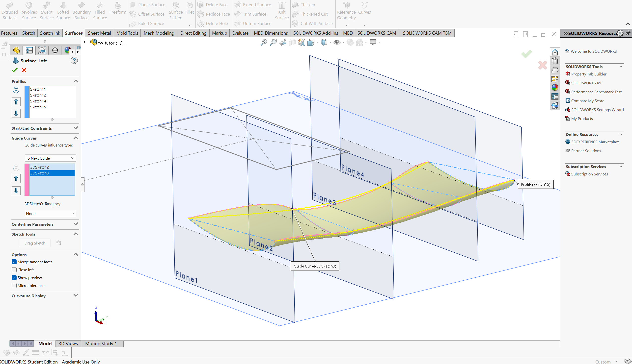The image size is (632, 364).
Task: Select Sketch14 in the Profiles list
Action: coord(38,101)
